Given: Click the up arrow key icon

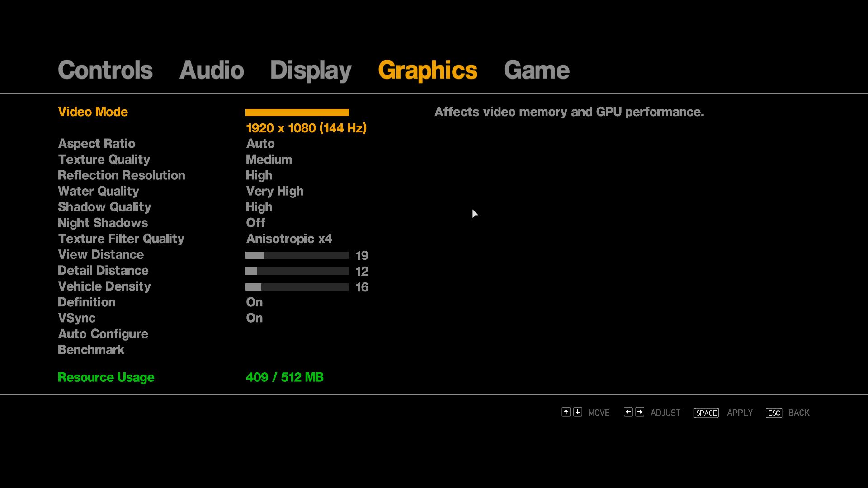Looking at the screenshot, I should click(x=566, y=412).
